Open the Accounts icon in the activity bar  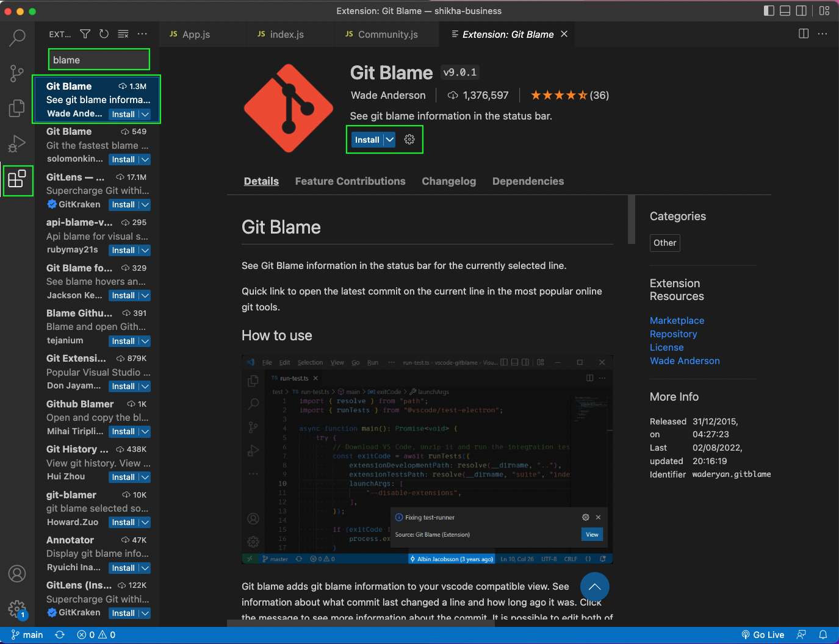click(x=17, y=573)
